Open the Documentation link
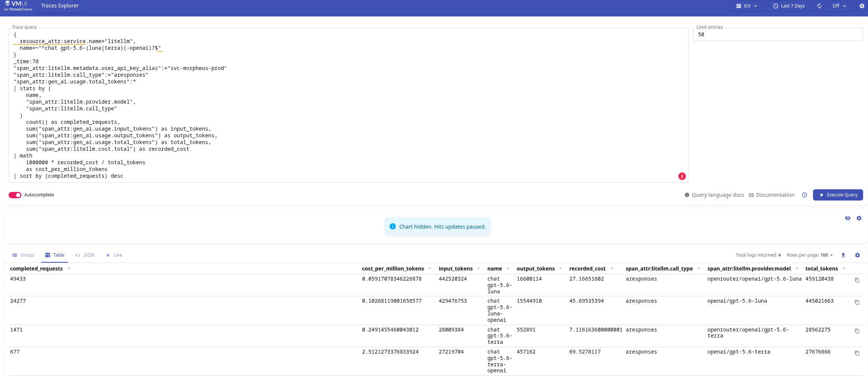The height and width of the screenshot is (376, 868). [771, 195]
